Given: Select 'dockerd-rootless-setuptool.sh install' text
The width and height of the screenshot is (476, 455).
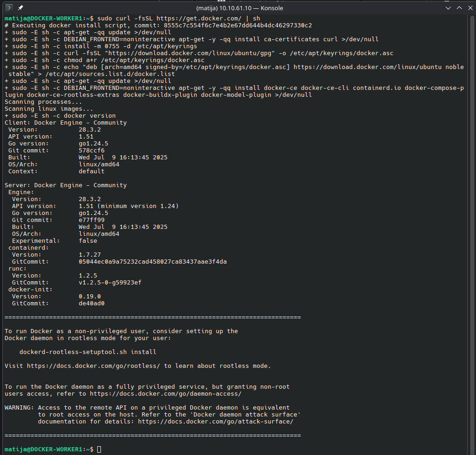Looking at the screenshot, I should click(x=88, y=352).
